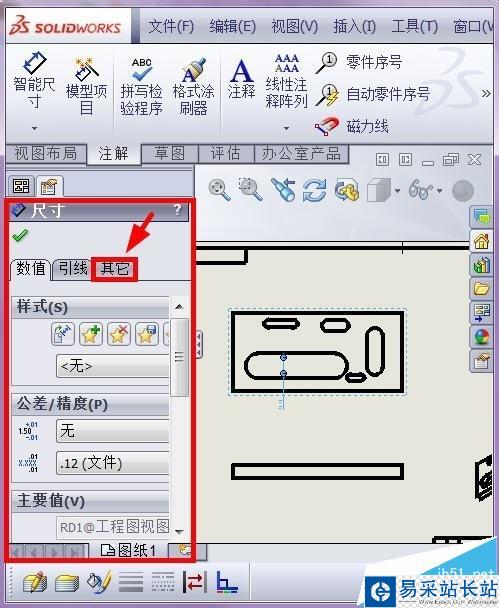499x608 pixels.
Task: Switch to Leaders (引线) tab
Action: (73, 268)
